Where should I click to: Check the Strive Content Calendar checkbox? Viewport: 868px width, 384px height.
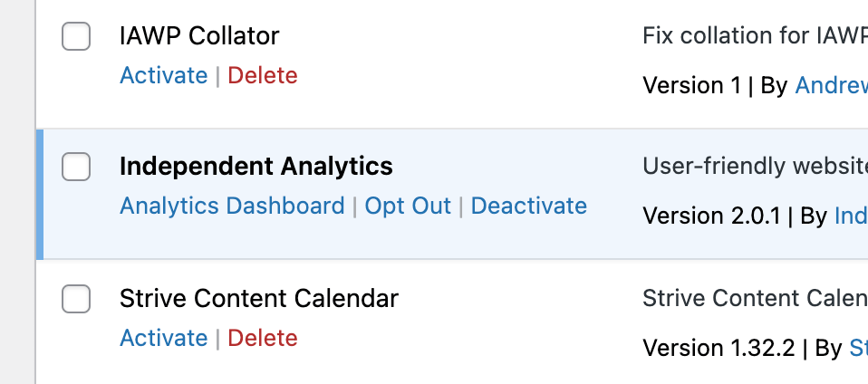click(x=76, y=299)
